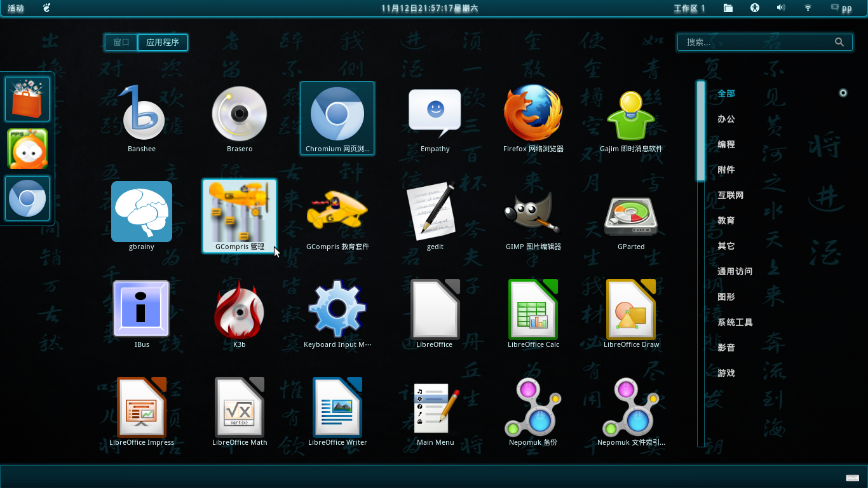Launch LibreOffice start center
868x488 pixels.
coord(435,314)
